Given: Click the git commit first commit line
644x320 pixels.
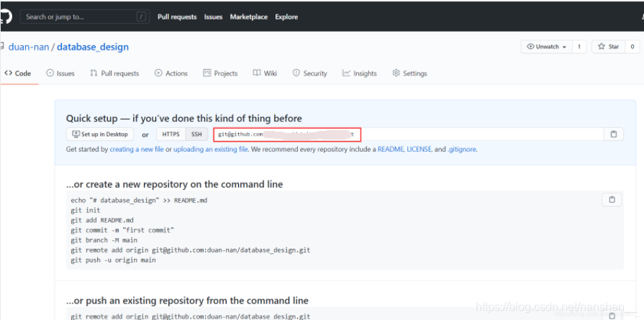Looking at the screenshot, I should tap(122, 230).
